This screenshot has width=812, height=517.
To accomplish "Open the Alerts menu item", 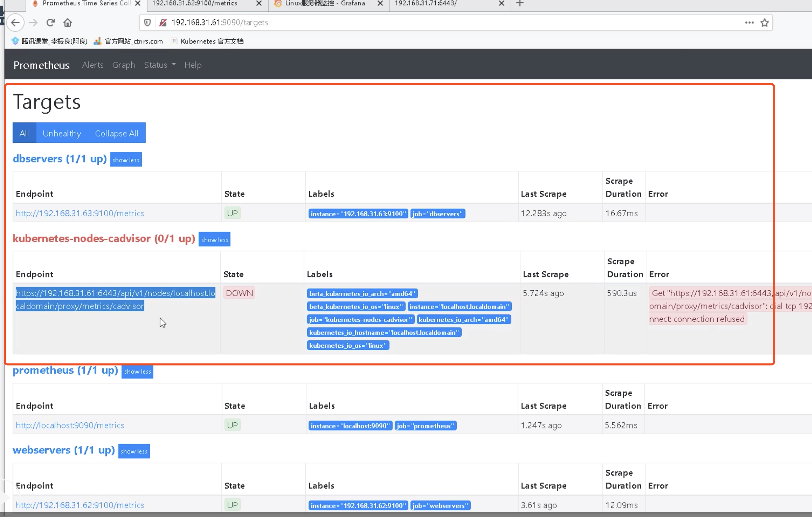I will point(93,65).
